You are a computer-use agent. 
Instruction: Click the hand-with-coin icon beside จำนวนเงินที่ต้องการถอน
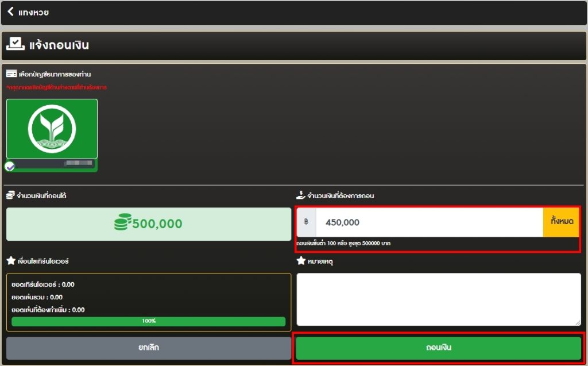(x=300, y=195)
